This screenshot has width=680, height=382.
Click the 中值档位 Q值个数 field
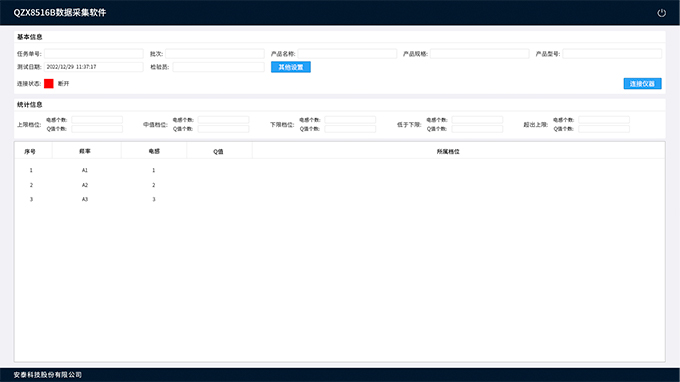pos(223,129)
